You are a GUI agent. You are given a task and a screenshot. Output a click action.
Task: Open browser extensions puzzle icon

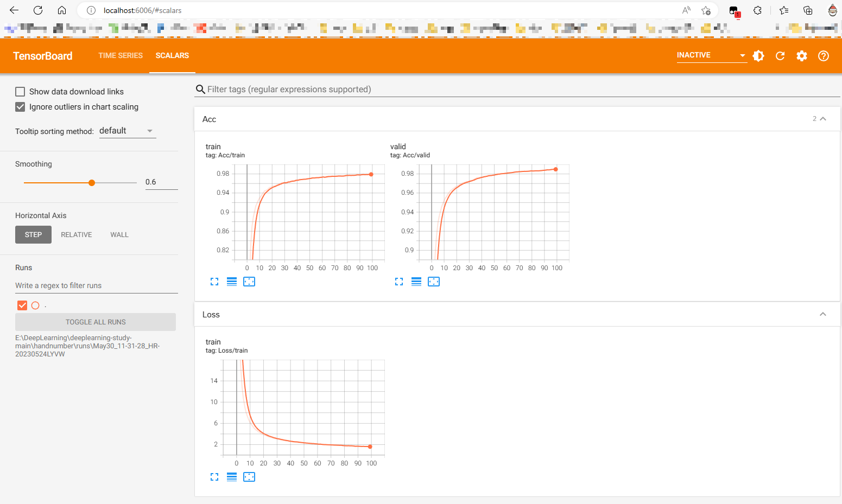coord(758,10)
